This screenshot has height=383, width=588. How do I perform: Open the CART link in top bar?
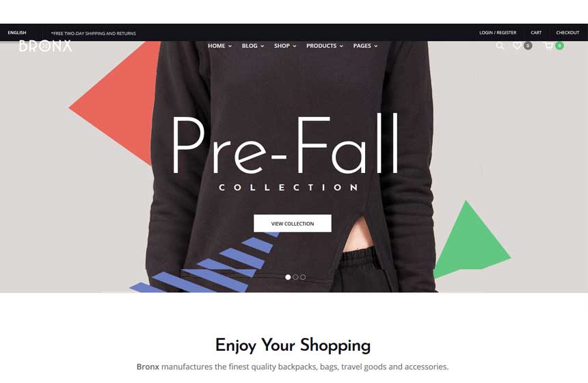tap(536, 33)
